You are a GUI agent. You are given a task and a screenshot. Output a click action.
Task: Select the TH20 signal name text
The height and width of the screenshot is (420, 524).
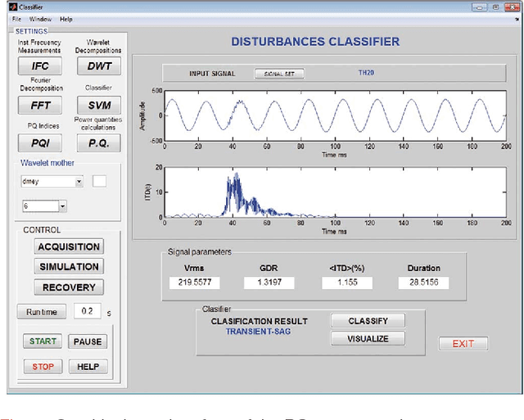pos(366,73)
